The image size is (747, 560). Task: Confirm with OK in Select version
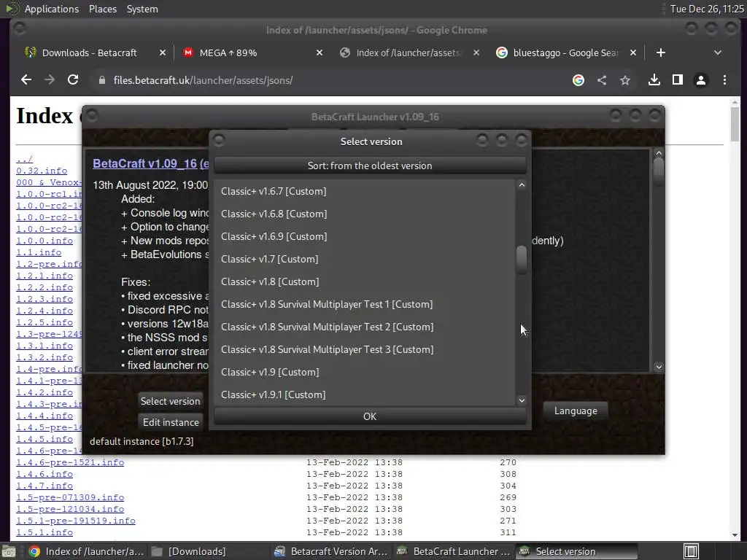(x=370, y=416)
